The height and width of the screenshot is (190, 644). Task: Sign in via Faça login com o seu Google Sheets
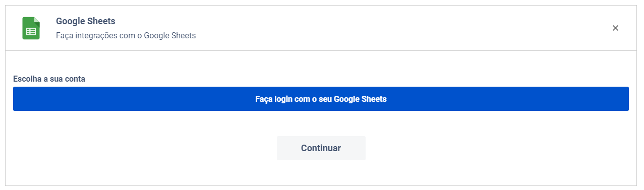click(321, 99)
